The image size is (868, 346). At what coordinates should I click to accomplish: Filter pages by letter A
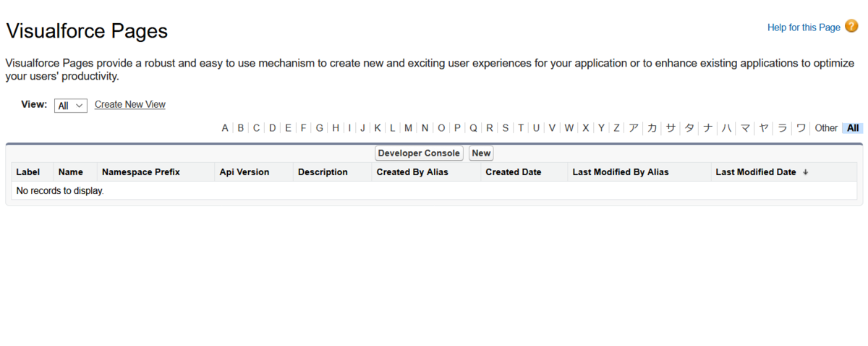225,128
